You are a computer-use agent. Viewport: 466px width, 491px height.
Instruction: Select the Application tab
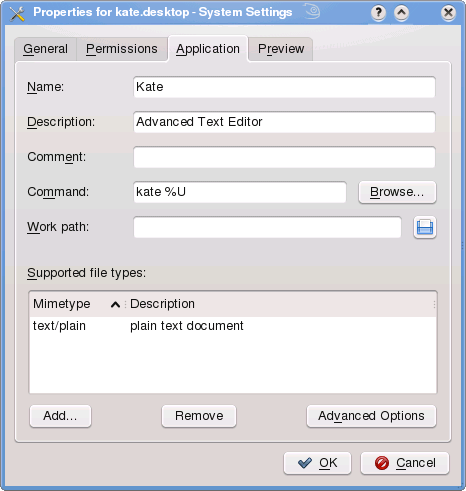pos(208,49)
